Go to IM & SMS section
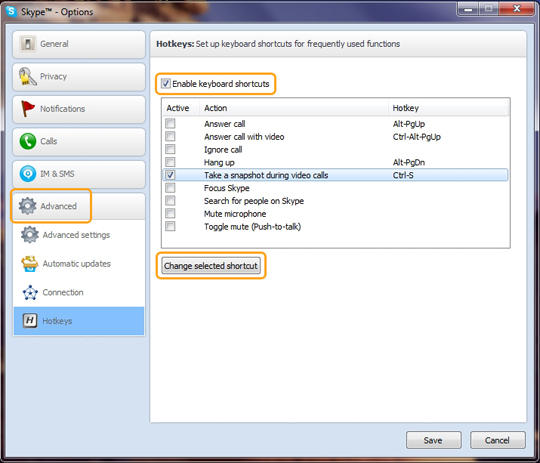 pyautogui.click(x=79, y=174)
